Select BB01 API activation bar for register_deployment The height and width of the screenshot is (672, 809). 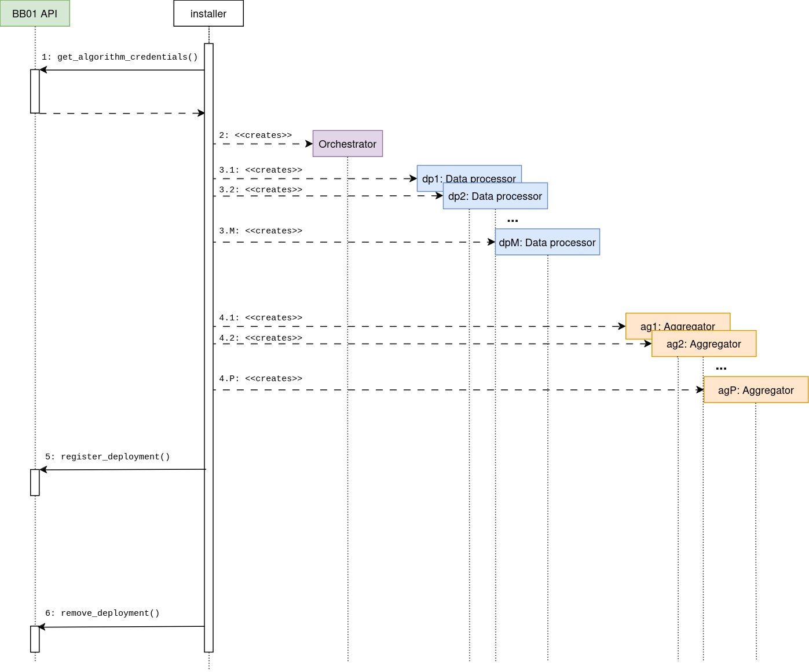35,483
